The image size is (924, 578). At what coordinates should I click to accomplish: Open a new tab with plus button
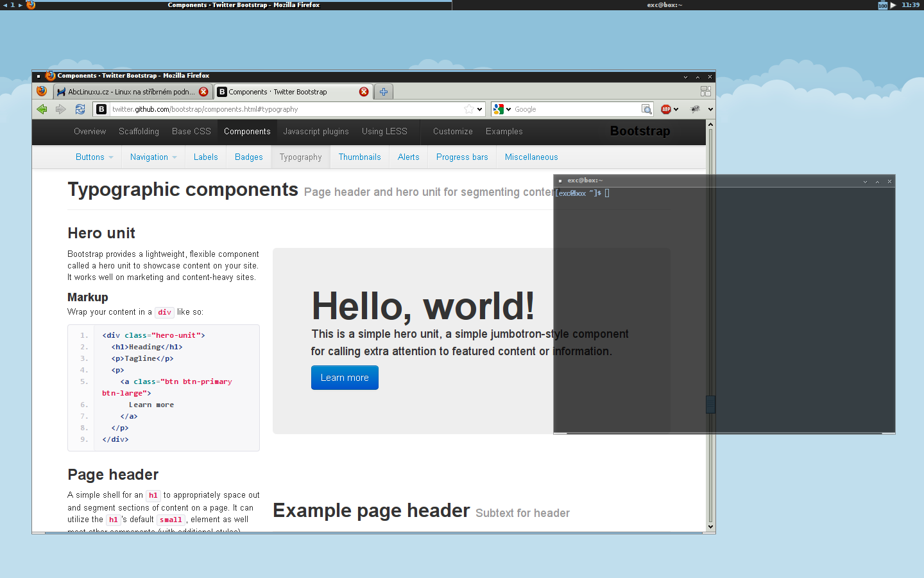384,92
